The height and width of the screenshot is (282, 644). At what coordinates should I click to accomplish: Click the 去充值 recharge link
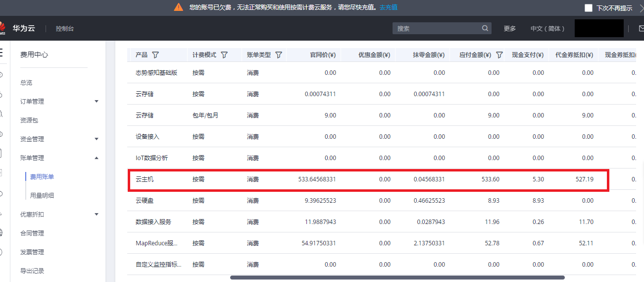coord(389,7)
